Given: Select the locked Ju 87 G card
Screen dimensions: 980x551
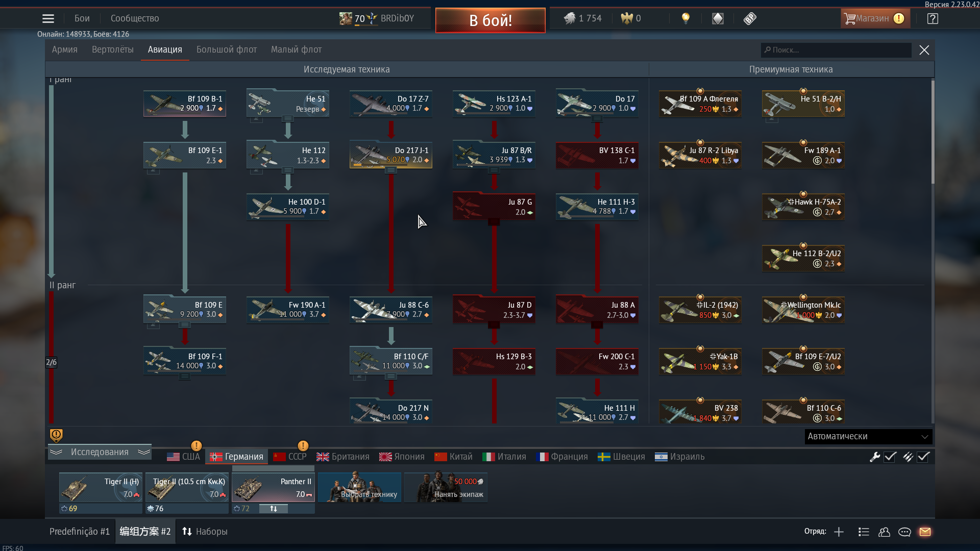Looking at the screenshot, I should 494,207.
